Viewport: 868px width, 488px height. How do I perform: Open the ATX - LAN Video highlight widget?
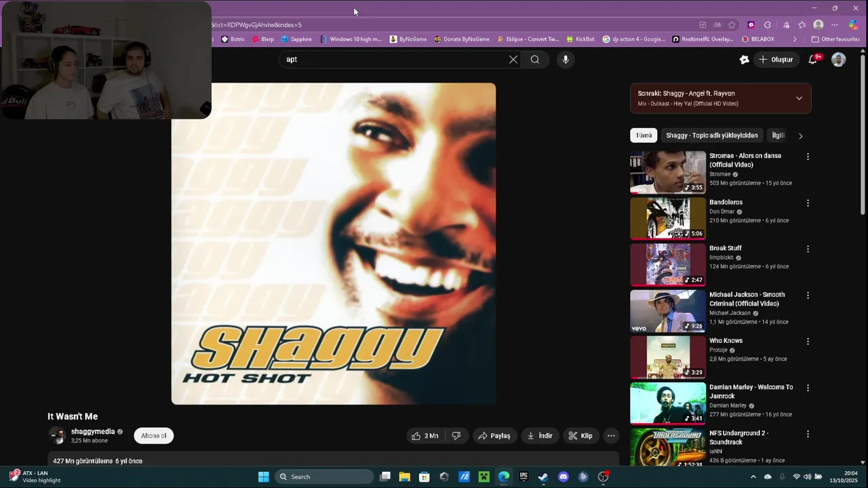click(x=35, y=476)
